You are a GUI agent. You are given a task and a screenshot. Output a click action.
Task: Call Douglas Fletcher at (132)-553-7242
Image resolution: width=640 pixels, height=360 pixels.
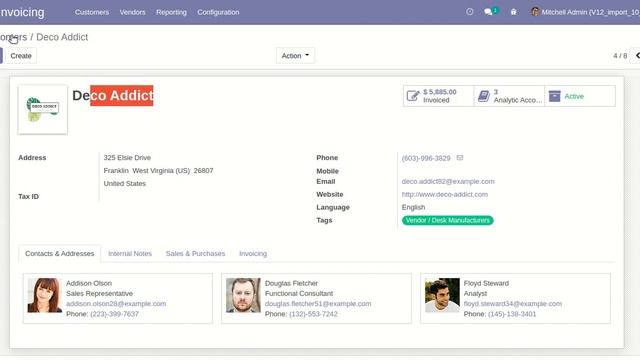click(x=313, y=314)
